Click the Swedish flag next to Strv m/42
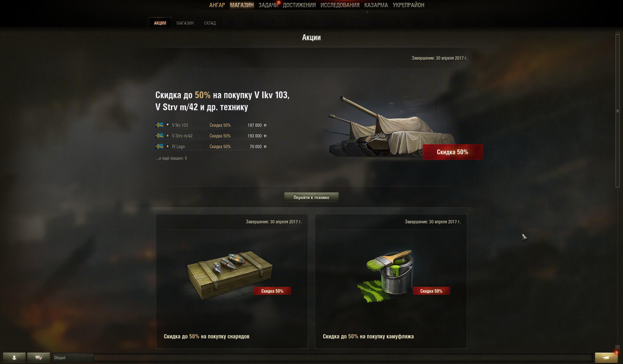 159,136
